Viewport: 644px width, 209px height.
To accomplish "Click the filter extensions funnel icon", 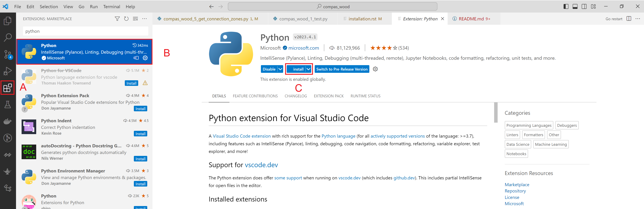I will pyautogui.click(x=117, y=19).
